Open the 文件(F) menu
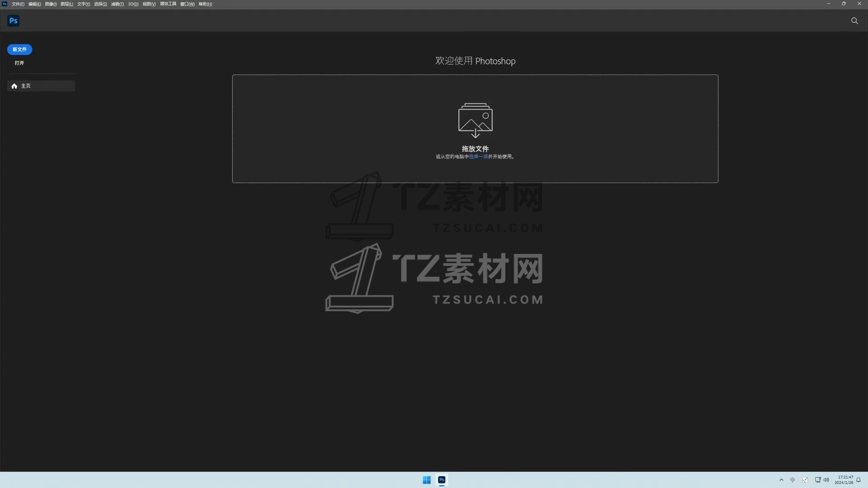868x488 pixels. (18, 4)
